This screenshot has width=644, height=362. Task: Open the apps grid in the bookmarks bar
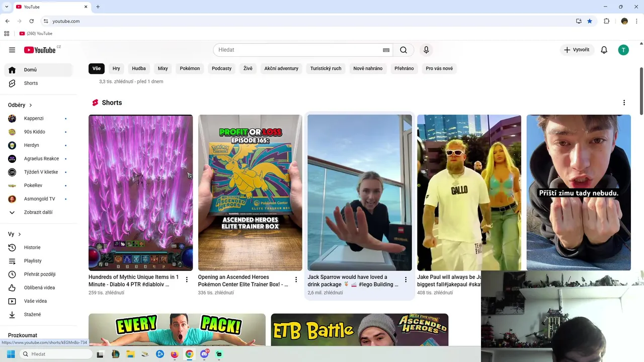click(7, 34)
